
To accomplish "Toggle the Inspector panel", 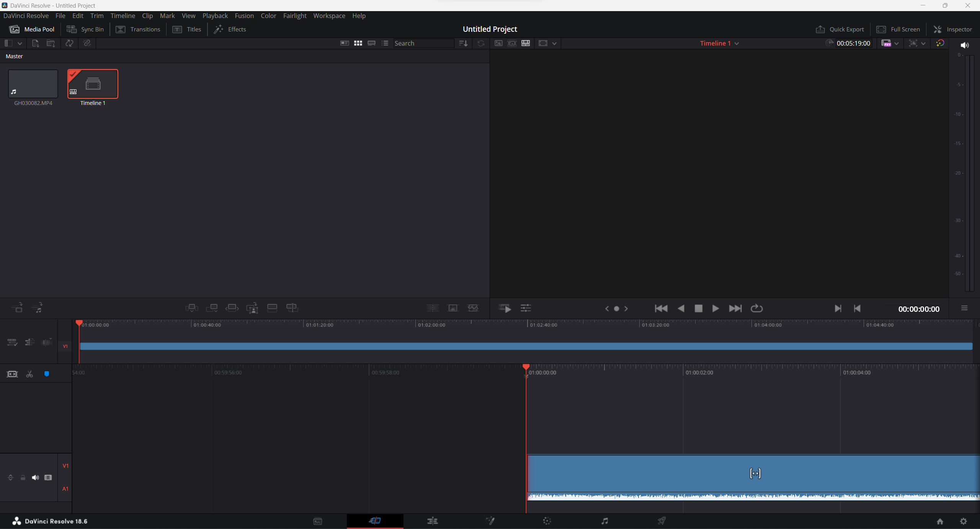I will tap(952, 29).
